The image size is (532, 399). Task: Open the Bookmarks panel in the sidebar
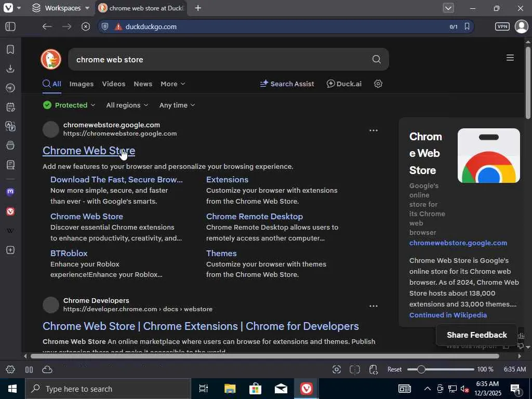pos(10,49)
